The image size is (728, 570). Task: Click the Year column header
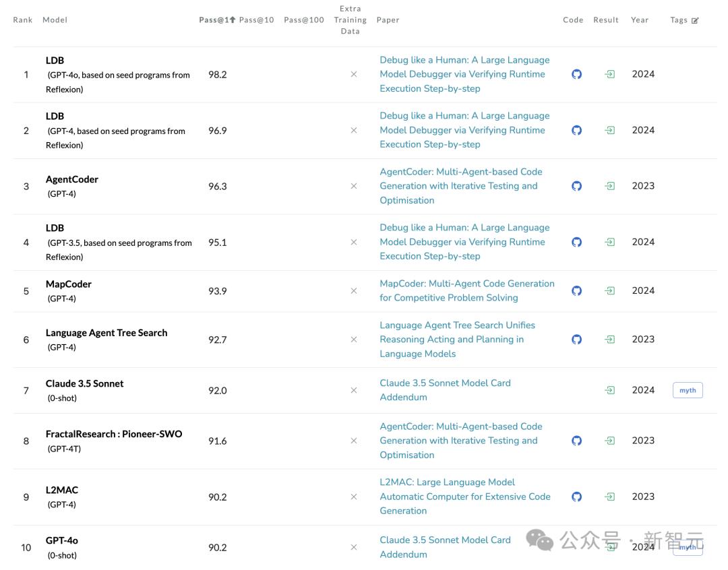[x=640, y=20]
